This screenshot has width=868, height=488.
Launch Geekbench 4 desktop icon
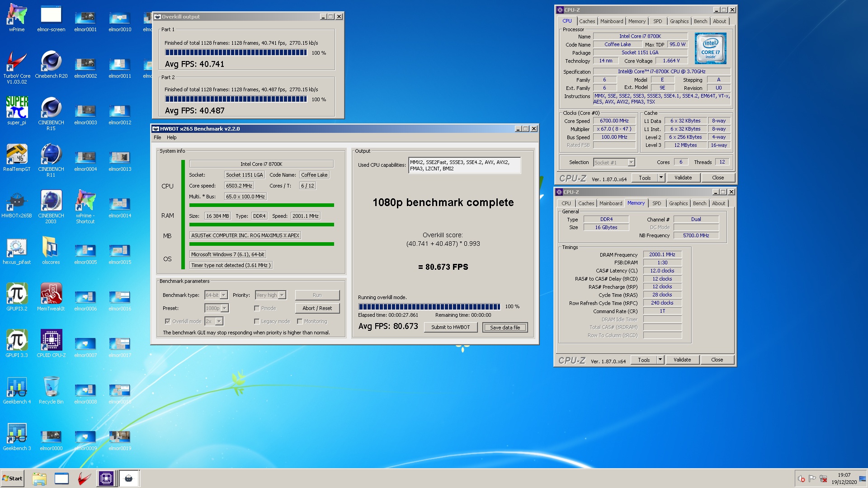17,390
